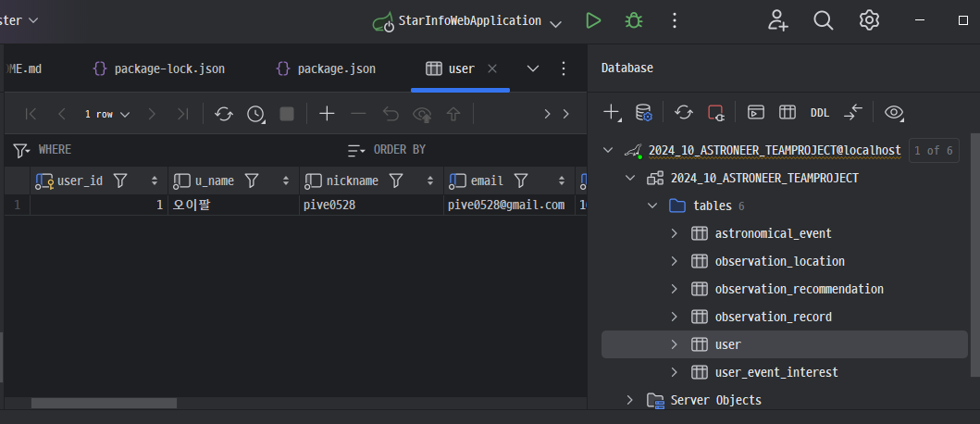Click the compare arrows icon in Database toolbar

(852, 113)
